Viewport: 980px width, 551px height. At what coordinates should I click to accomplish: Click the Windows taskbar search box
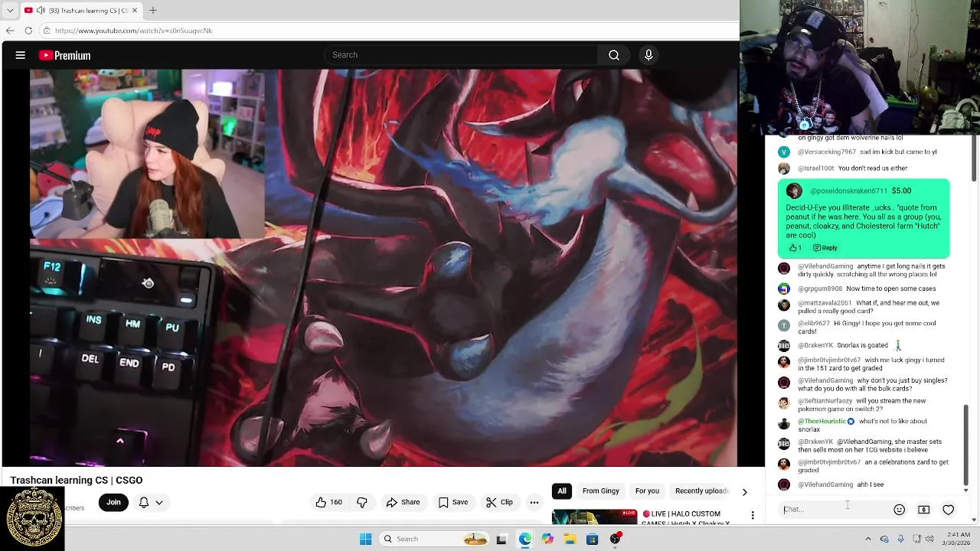point(434,539)
